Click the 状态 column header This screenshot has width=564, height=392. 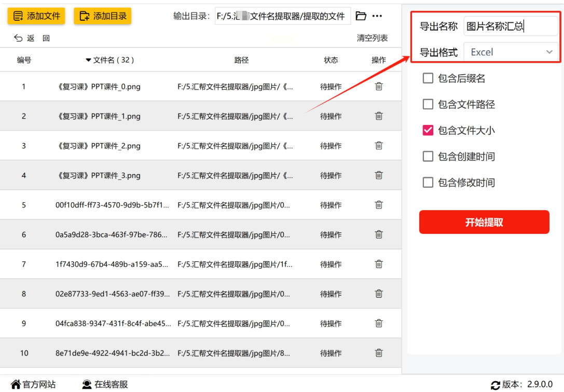[x=331, y=60]
